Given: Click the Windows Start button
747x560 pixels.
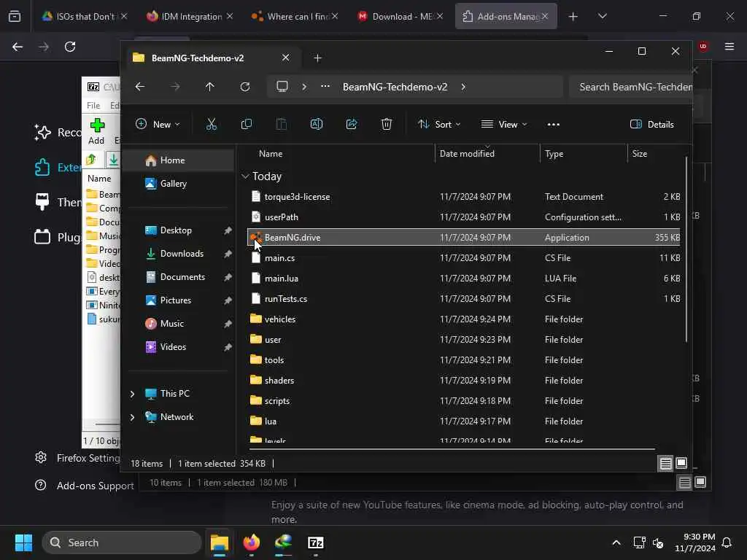Looking at the screenshot, I should pos(23,542).
